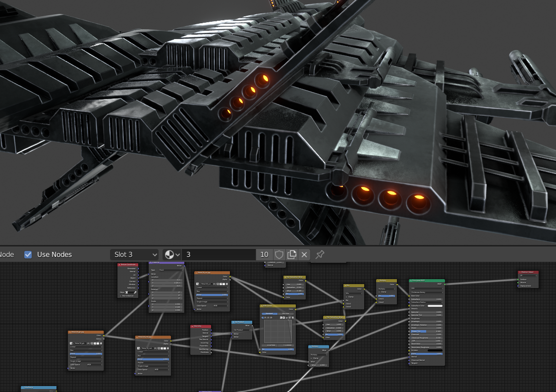This screenshot has width=556, height=392.
Task: Select the Standard tab in RGB Curves node
Action: tap(270, 314)
